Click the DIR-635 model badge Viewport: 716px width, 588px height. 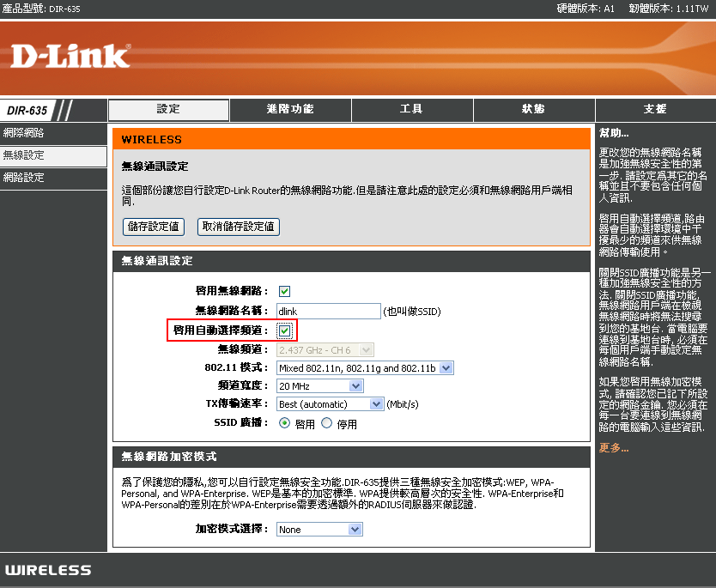point(27,111)
